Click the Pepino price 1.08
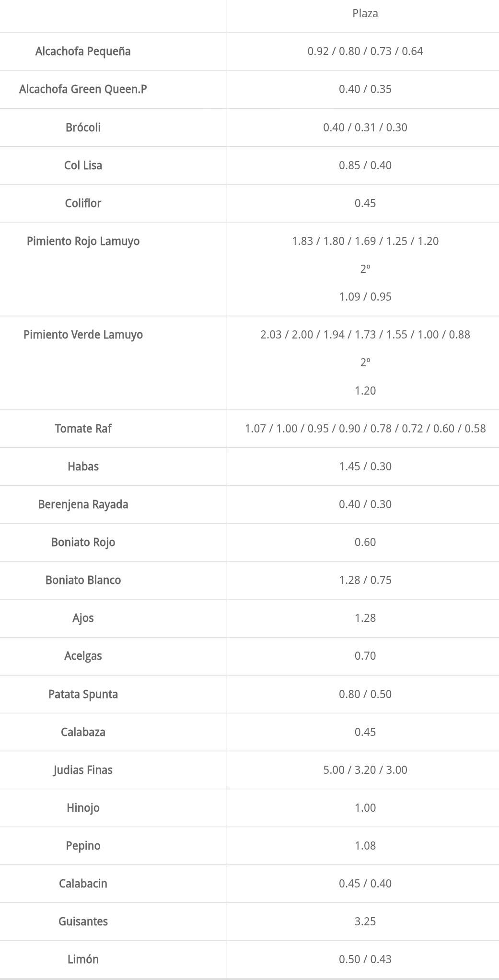Viewport: 499px width, 980px height. tap(365, 845)
